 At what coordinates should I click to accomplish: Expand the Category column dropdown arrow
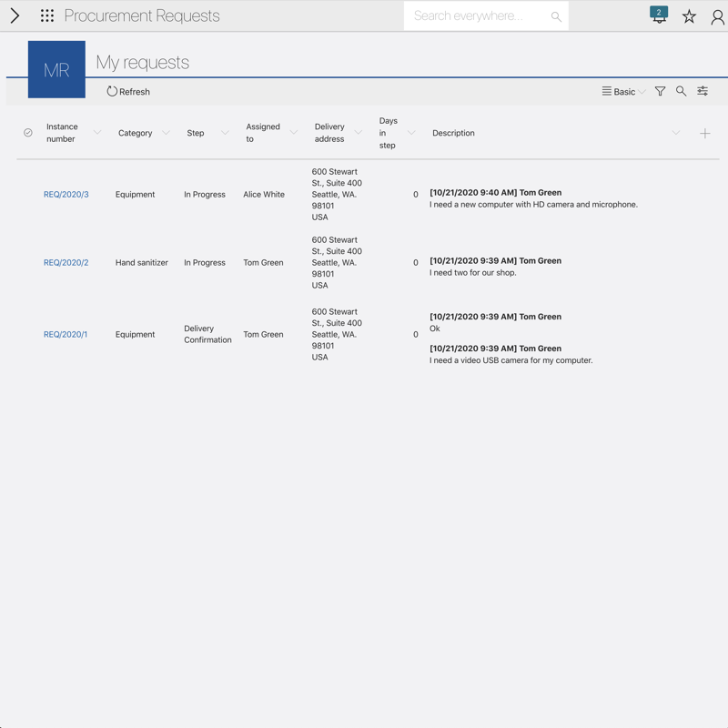click(x=166, y=134)
